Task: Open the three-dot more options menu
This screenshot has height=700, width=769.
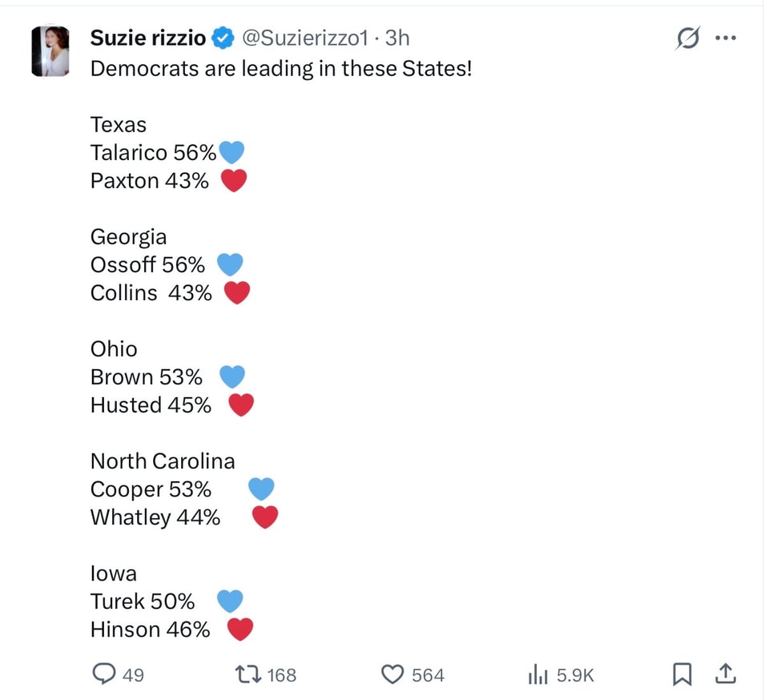Action: (x=726, y=38)
